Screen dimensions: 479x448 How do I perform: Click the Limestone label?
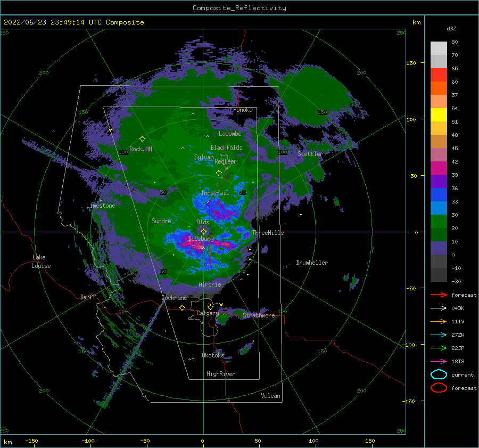pyautogui.click(x=101, y=206)
